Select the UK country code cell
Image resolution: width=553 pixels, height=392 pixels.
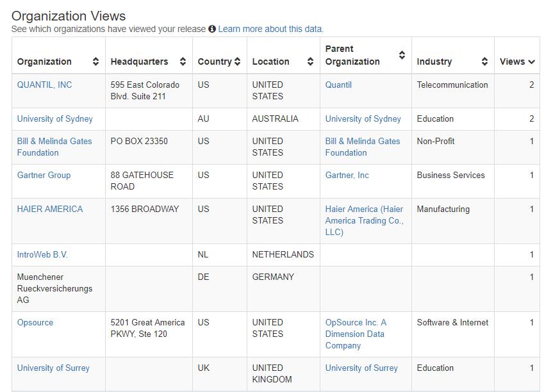(x=220, y=374)
